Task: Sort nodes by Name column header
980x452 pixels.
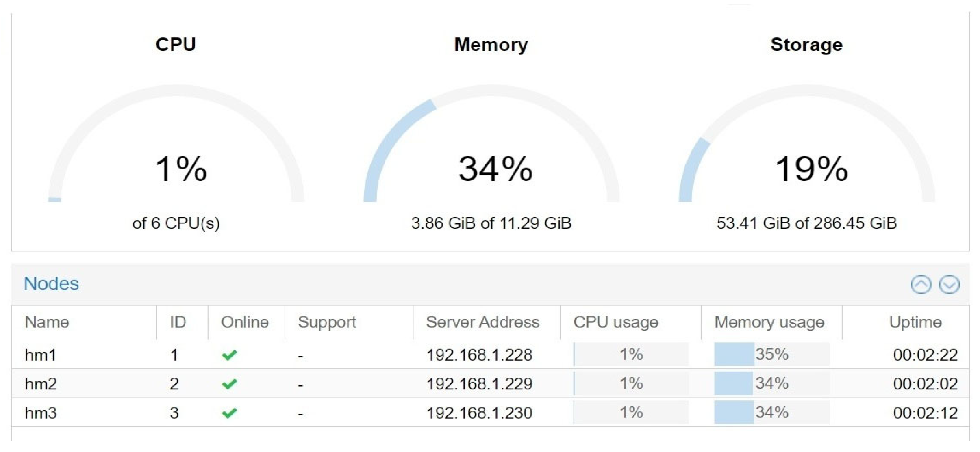Action: [47, 322]
